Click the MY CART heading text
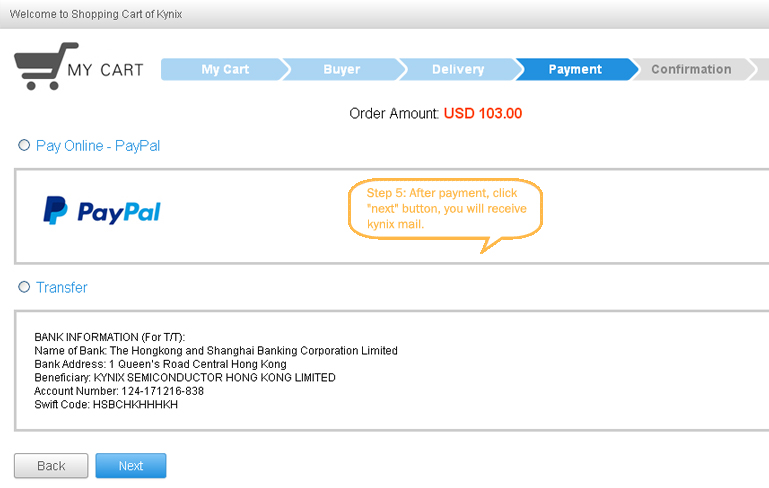 [x=105, y=70]
